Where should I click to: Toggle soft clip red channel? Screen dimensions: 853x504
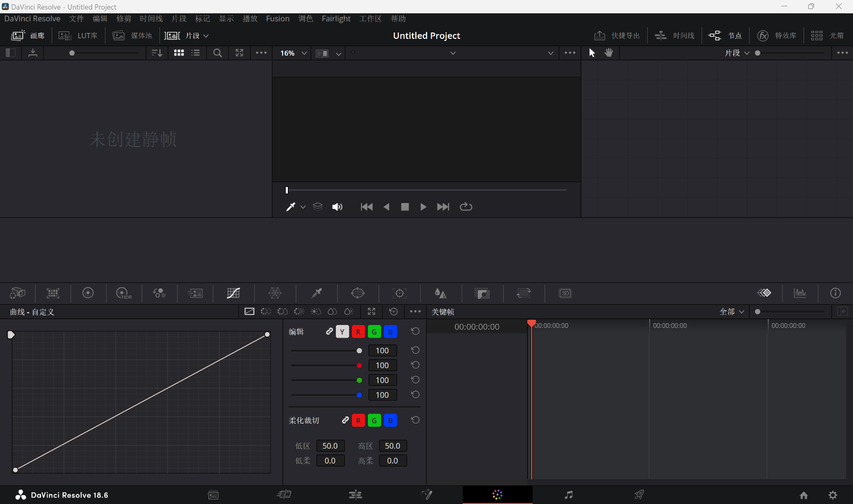[358, 420]
